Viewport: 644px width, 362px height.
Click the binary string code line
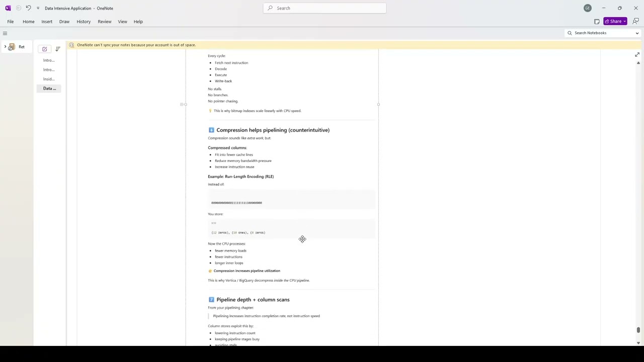(x=236, y=203)
